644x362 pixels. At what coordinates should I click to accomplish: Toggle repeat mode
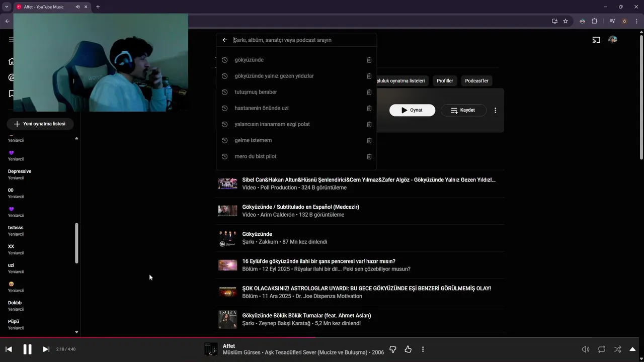click(x=602, y=349)
